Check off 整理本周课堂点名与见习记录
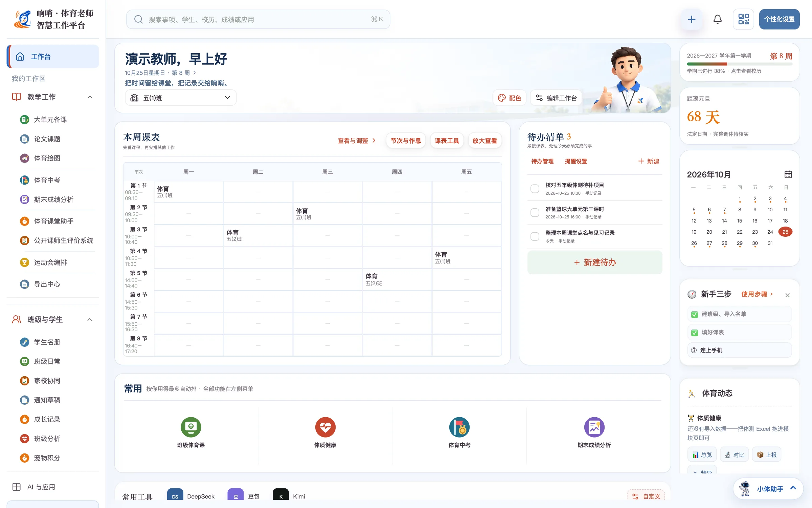812x508 pixels. click(x=535, y=236)
